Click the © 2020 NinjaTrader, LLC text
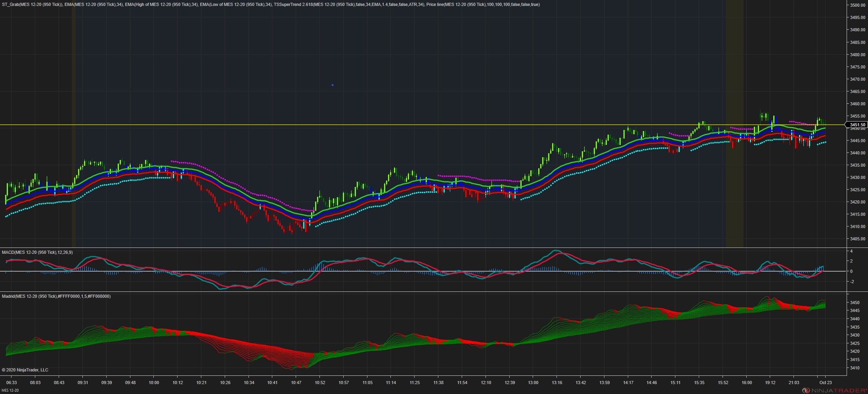This screenshot has height=394, width=868. click(25, 370)
